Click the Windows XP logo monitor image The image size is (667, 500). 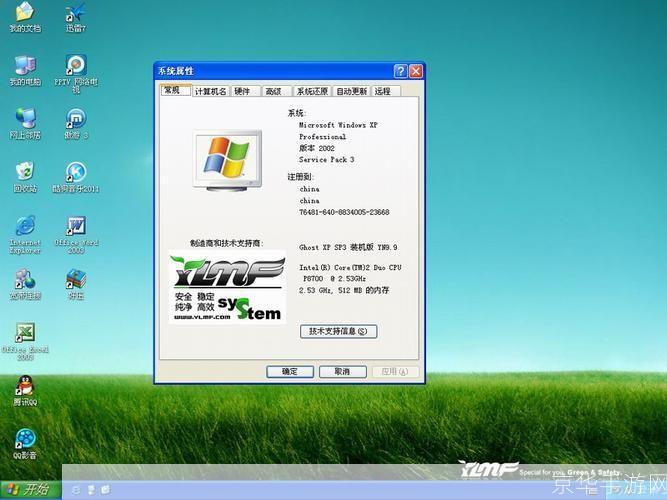228,161
